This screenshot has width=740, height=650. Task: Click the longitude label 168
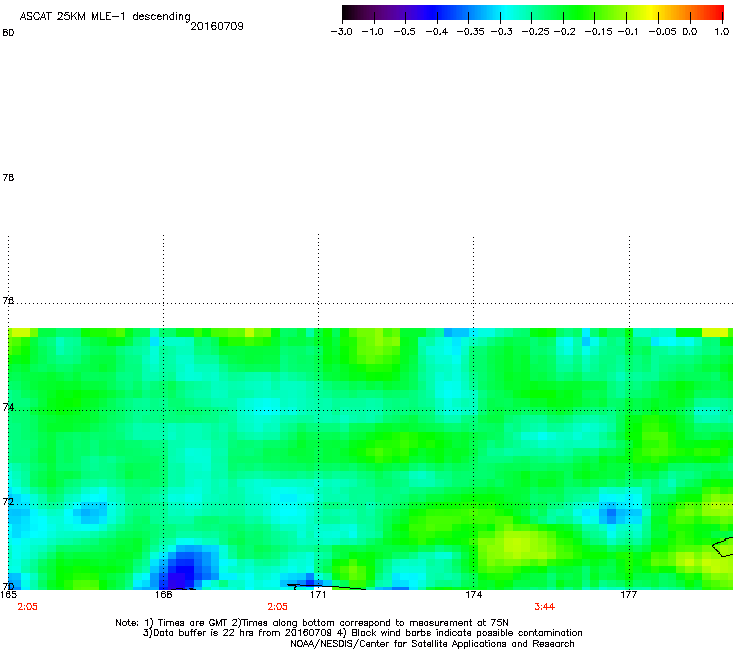point(163,595)
